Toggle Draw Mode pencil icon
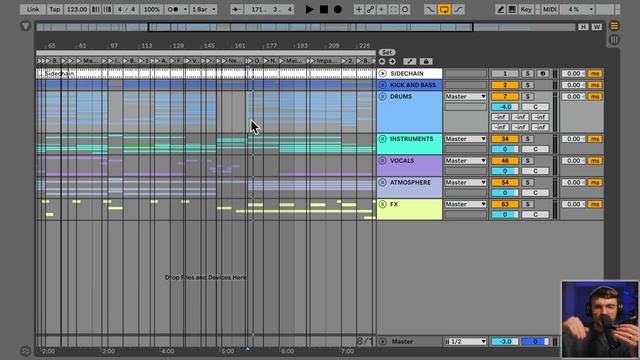Screen dimensions: 640x360 coord(500,9)
